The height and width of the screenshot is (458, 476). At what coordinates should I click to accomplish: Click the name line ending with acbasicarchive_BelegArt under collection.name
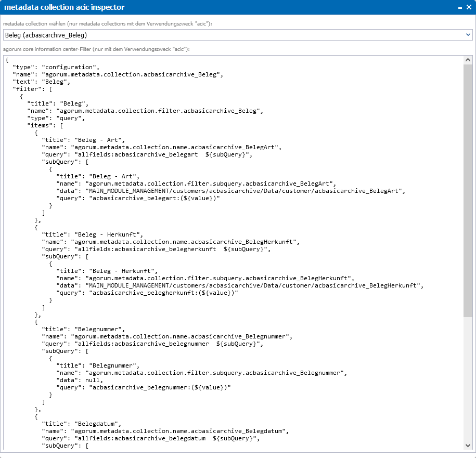tap(161, 147)
